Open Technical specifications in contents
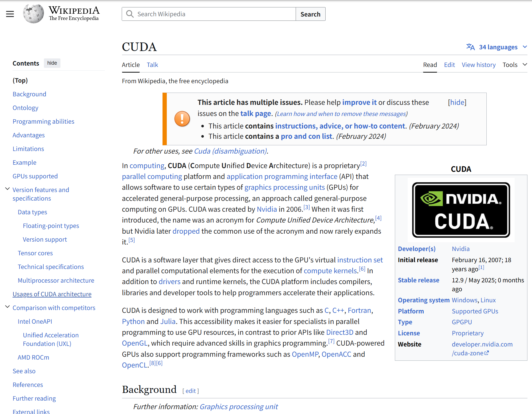532x414 pixels. (51, 267)
